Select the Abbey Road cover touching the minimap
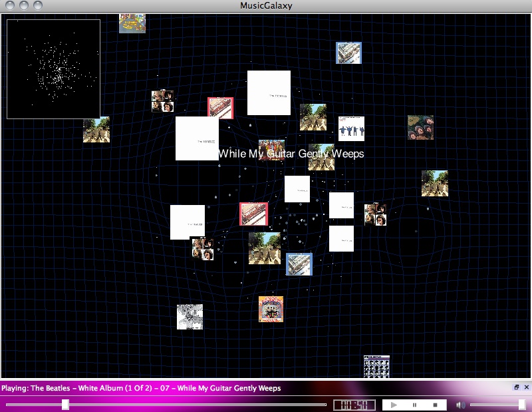532x412 pixels. pos(96,129)
